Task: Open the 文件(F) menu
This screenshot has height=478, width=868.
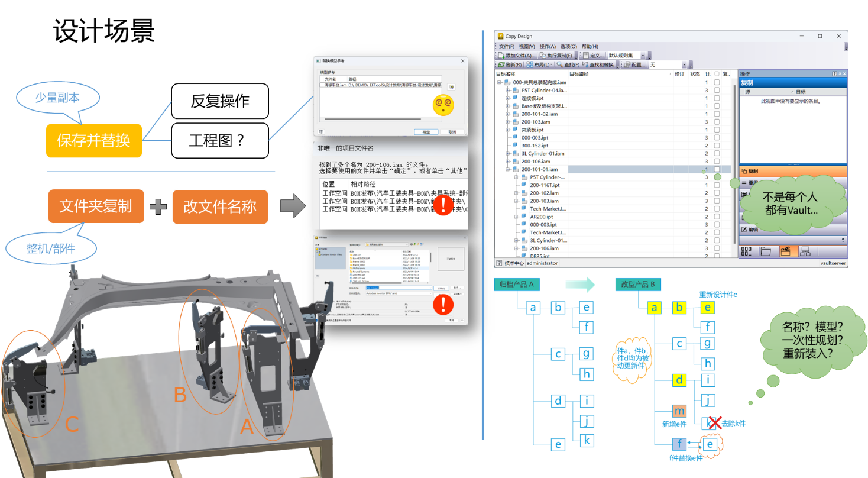Action: pyautogui.click(x=507, y=46)
